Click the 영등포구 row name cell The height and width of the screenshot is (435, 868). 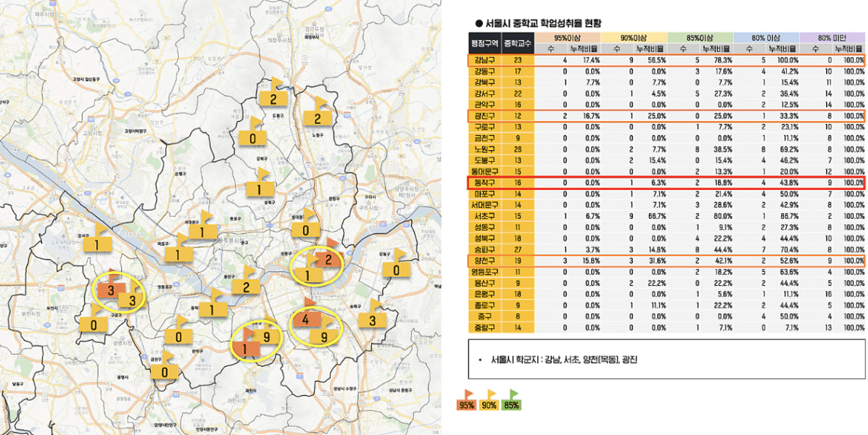(484, 272)
